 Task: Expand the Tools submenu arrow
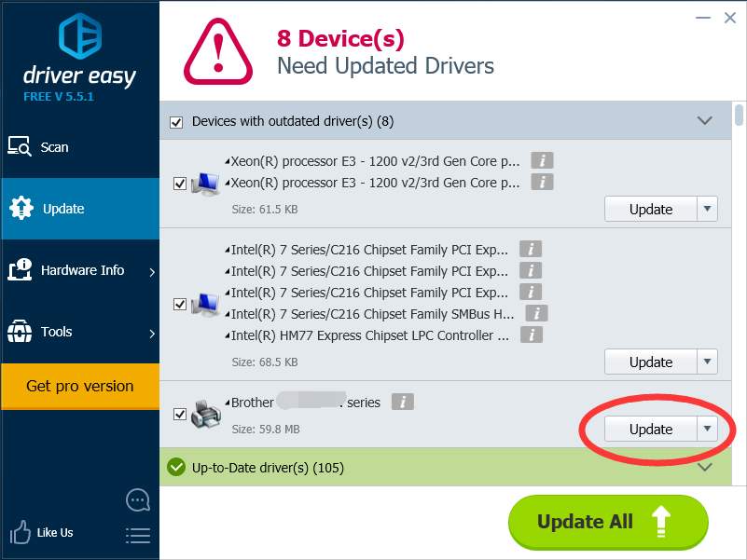(152, 334)
